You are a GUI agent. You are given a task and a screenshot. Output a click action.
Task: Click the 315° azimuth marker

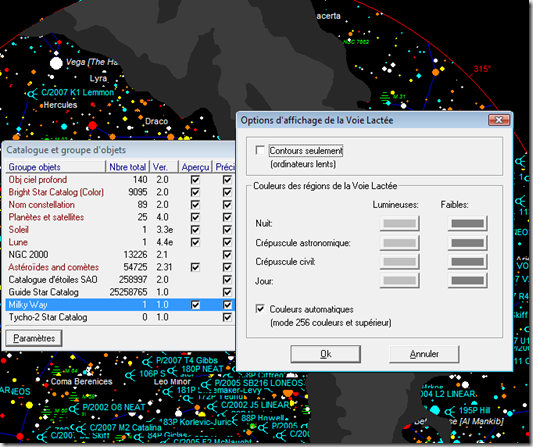(x=482, y=69)
